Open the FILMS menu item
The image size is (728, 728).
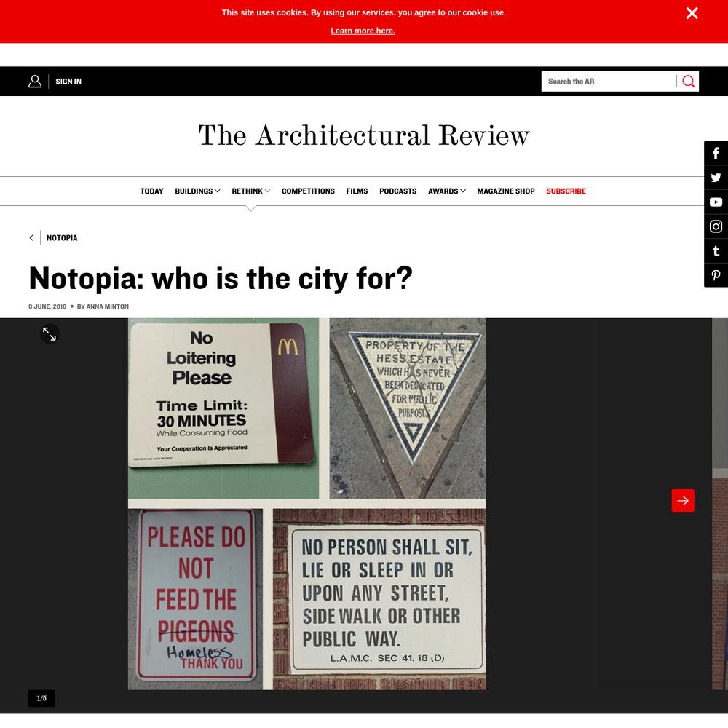click(x=357, y=191)
